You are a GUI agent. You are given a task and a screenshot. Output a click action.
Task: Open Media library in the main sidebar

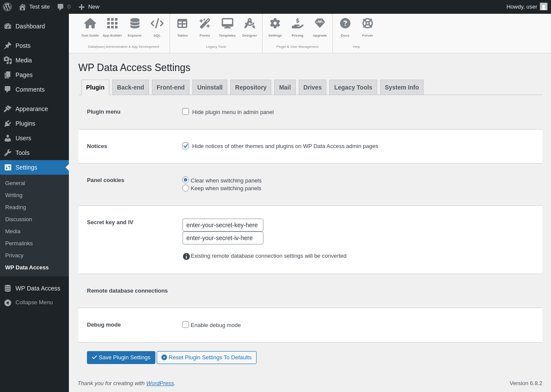[34, 60]
